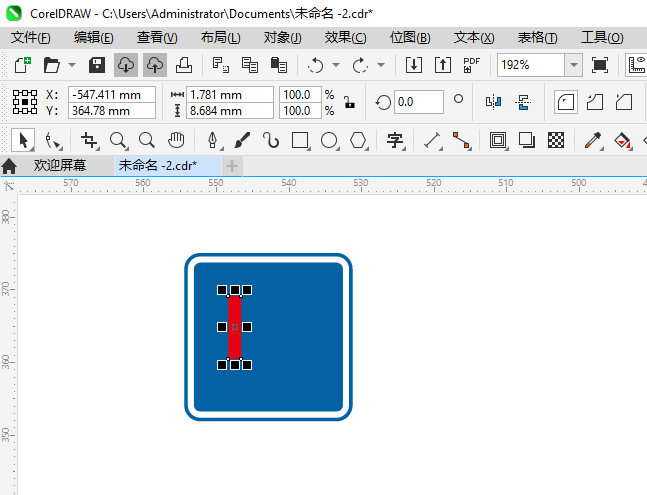The width and height of the screenshot is (647, 495).
Task: Click the New document icon
Action: tap(23, 65)
